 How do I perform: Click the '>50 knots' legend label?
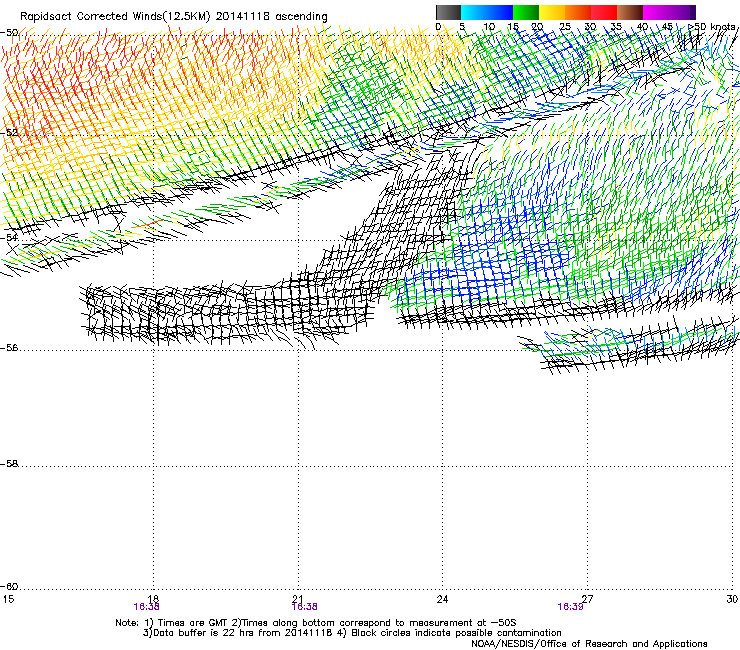point(712,26)
